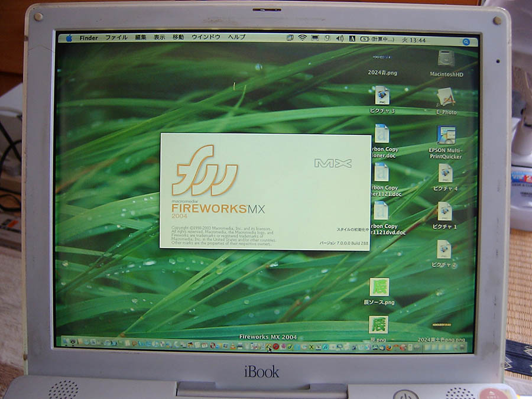This screenshot has height=399, width=532.
Task: Select the 2024青.png file
Action: (382, 64)
